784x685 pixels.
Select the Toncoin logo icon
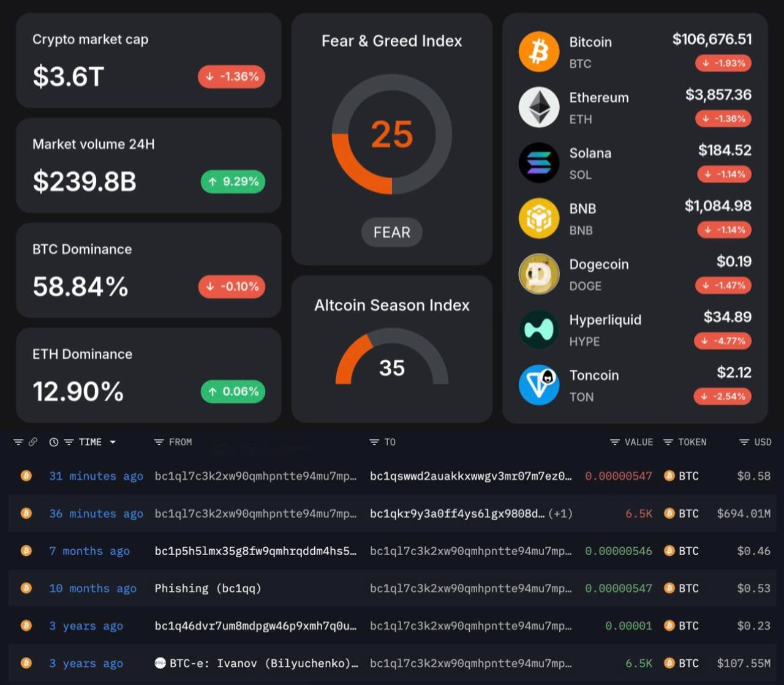click(x=539, y=385)
